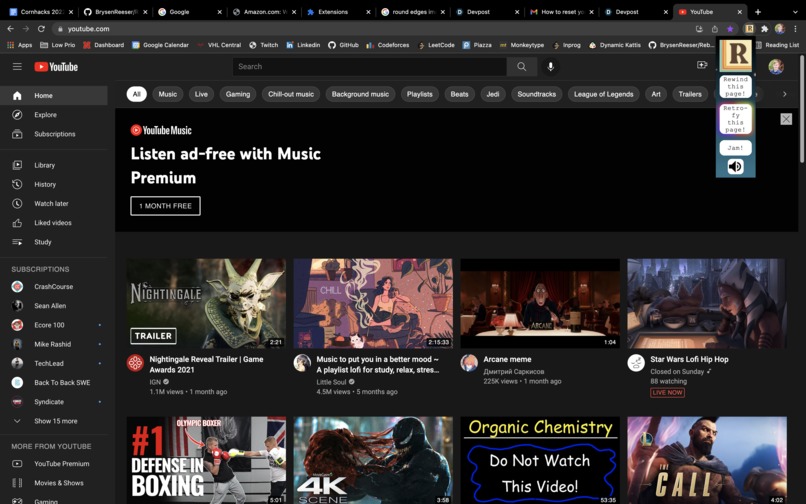Open the YouTube hamburger guide menu
806x504 pixels.
click(17, 66)
